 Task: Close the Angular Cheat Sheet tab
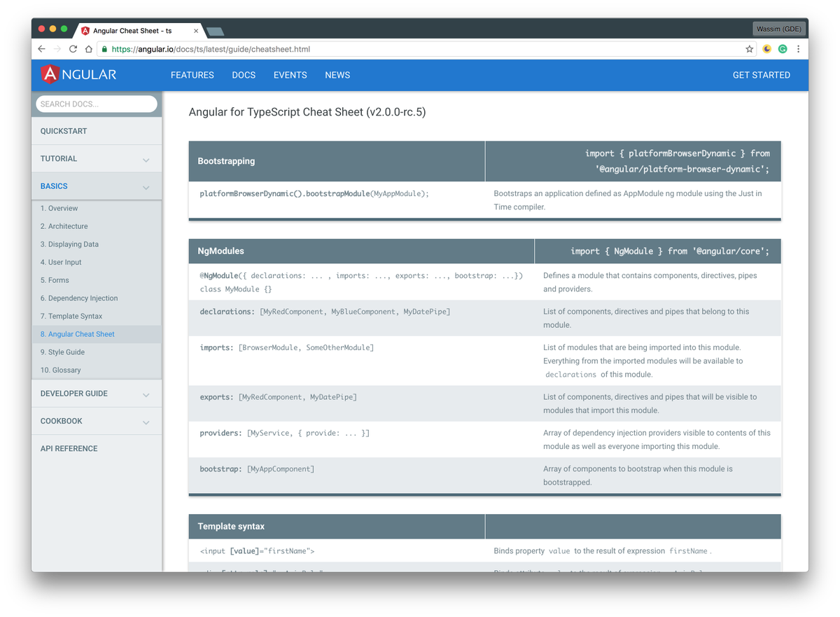[x=196, y=31]
